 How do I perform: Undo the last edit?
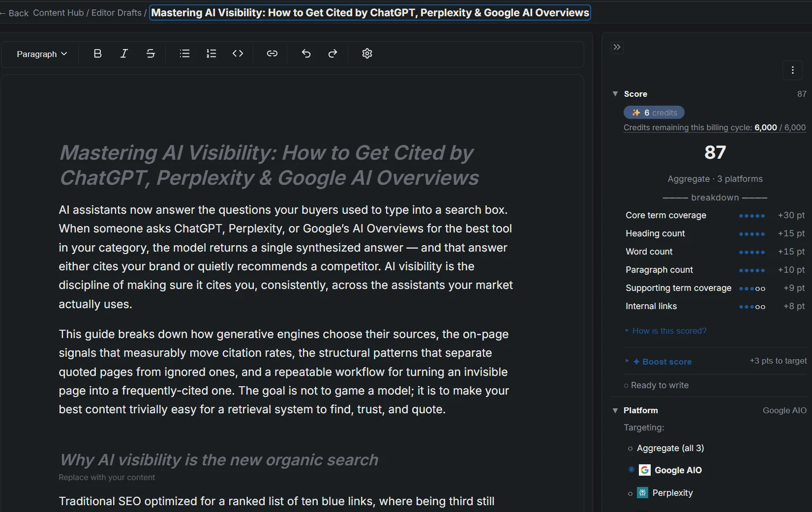(306, 54)
